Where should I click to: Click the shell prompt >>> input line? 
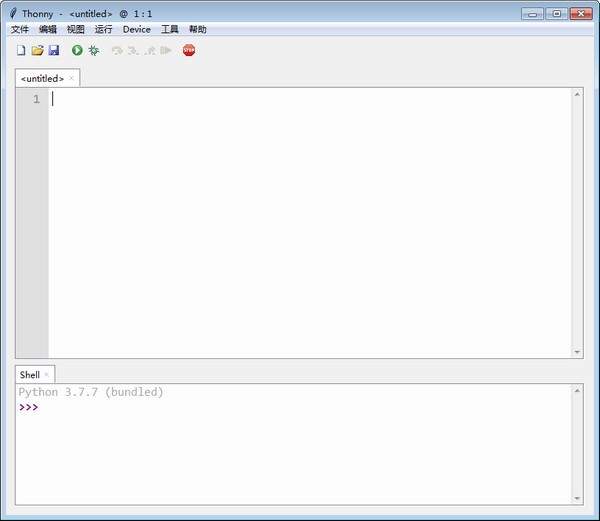tap(294, 407)
